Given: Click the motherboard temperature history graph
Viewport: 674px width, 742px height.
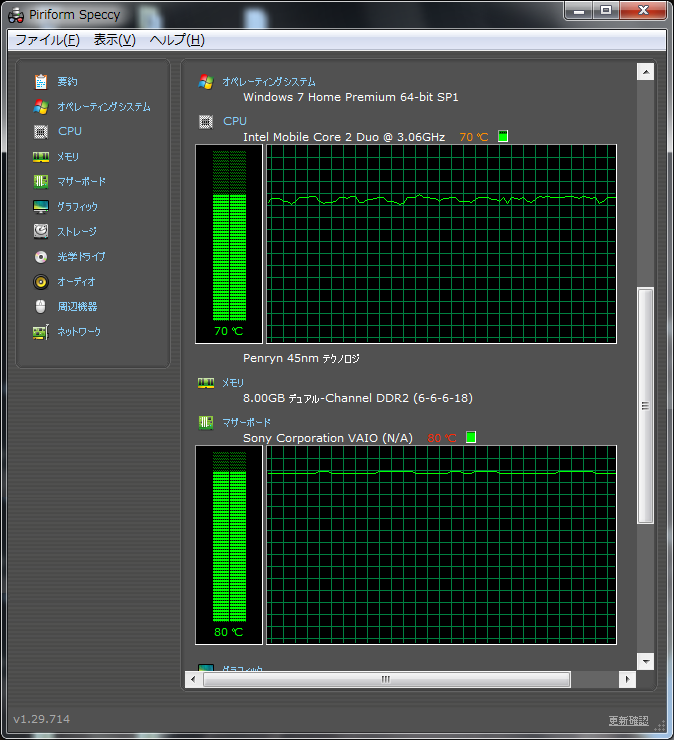Looking at the screenshot, I should [442, 545].
